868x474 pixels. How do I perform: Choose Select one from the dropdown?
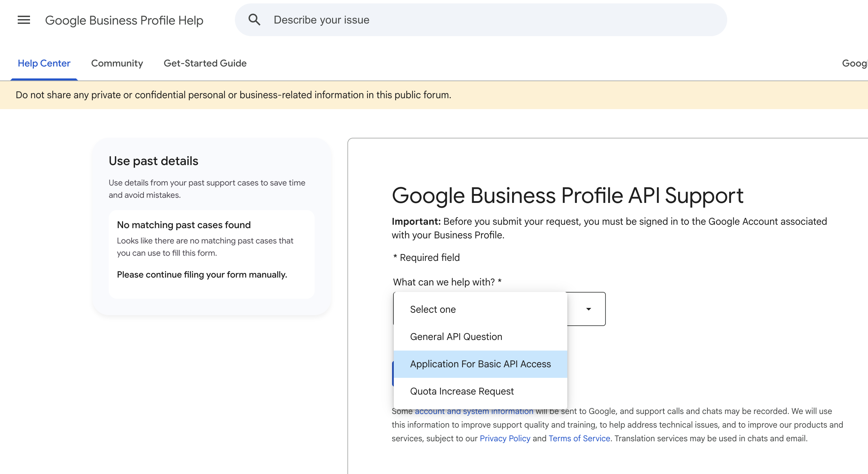[433, 309]
